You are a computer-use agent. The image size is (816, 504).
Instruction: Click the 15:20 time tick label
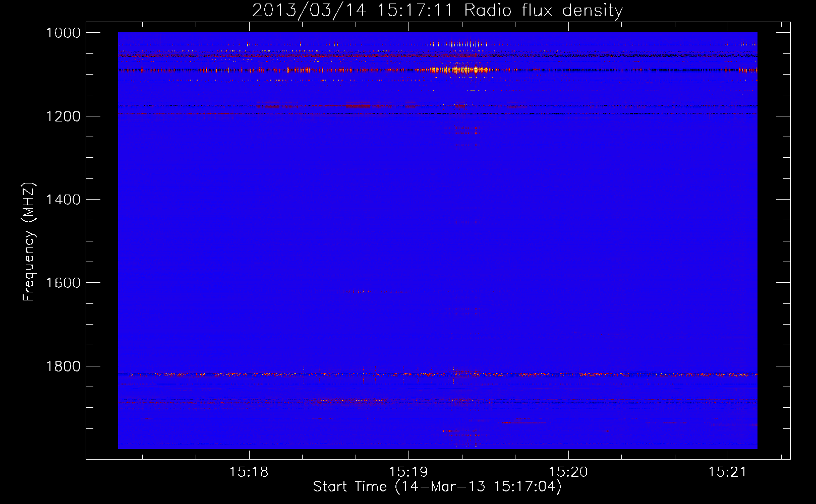point(568,472)
